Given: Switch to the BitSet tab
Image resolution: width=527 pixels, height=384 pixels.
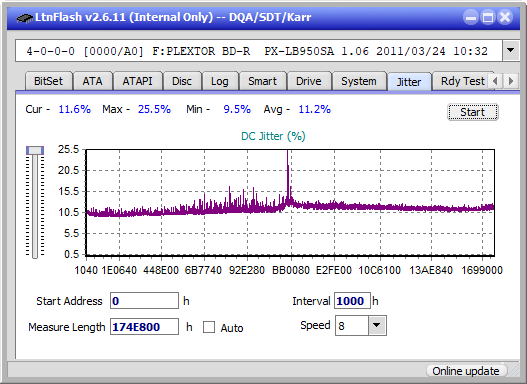Looking at the screenshot, I should tap(48, 81).
